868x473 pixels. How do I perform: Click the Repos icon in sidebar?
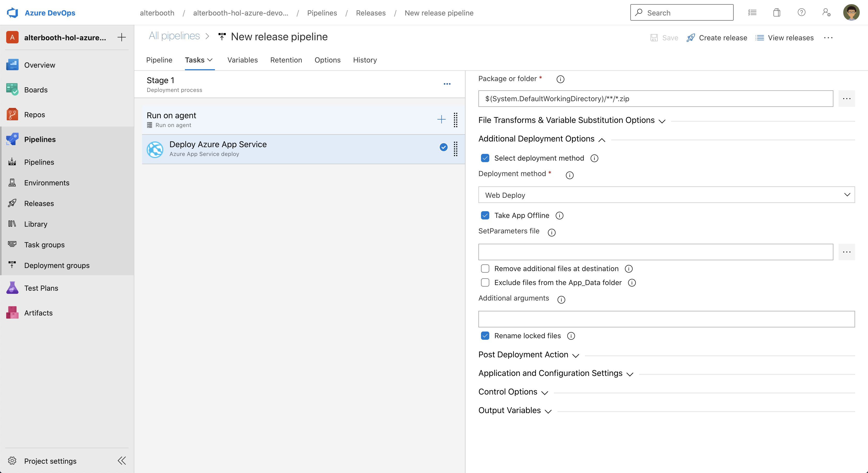(x=13, y=114)
